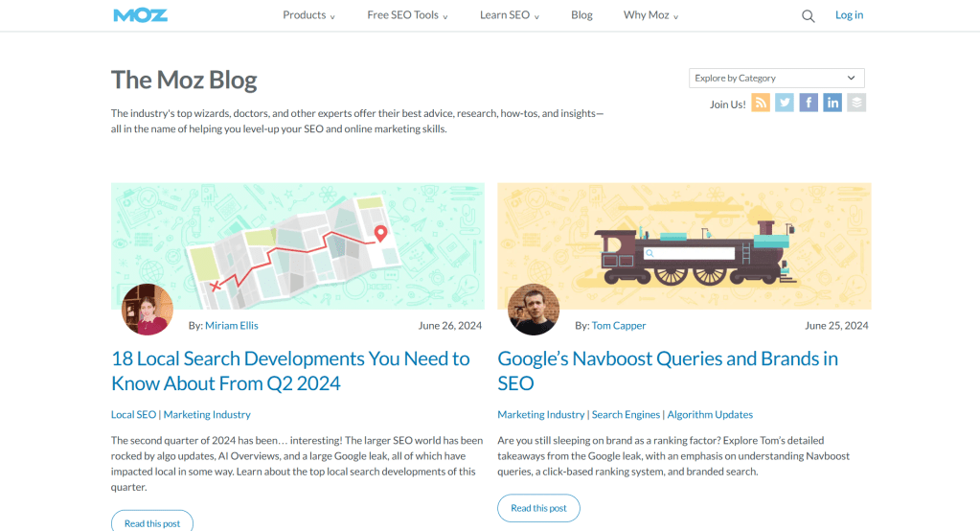Screen dimensions: 980x531
Task: Click the Moz logo
Action: (x=140, y=15)
